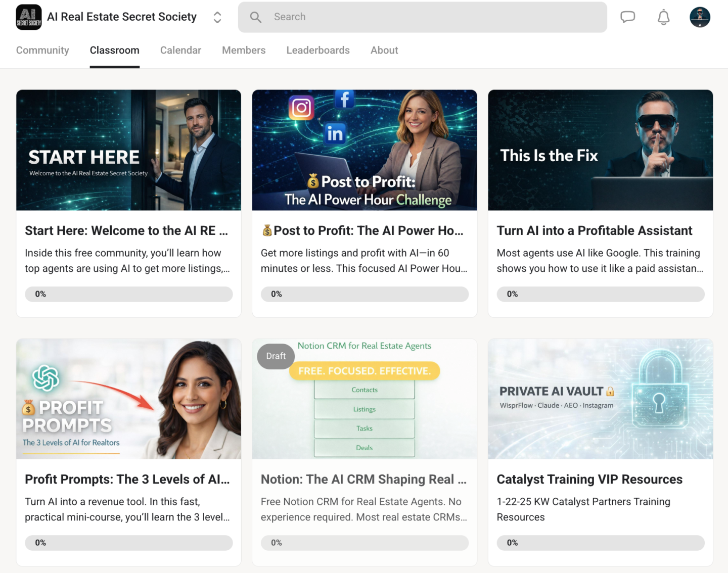This screenshot has height=573, width=728.
Task: View the Leaderboards tab
Action: 318,51
